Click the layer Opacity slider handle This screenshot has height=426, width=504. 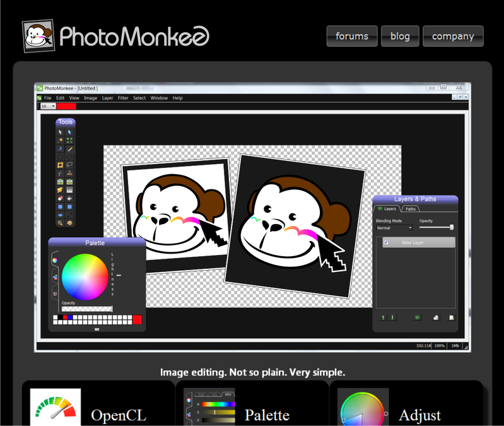point(452,227)
